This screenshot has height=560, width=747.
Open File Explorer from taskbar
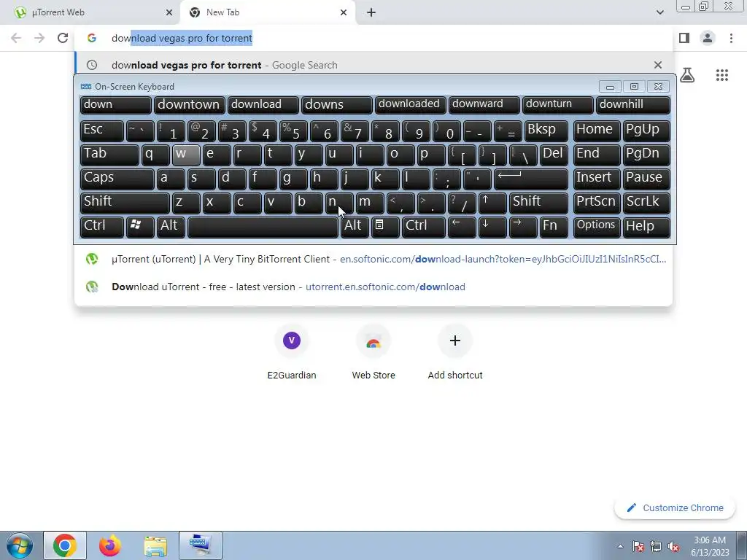click(x=155, y=545)
